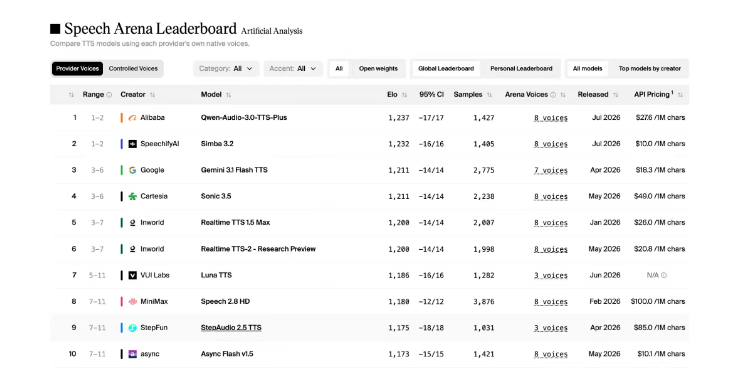
Task: Click the sort icon beside Model header
Action: [228, 95]
